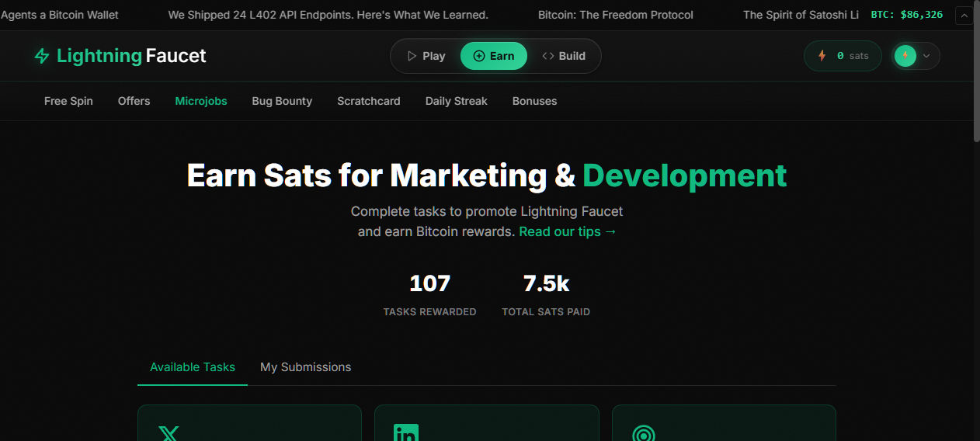
Task: Switch to the Play mode
Action: click(426, 56)
